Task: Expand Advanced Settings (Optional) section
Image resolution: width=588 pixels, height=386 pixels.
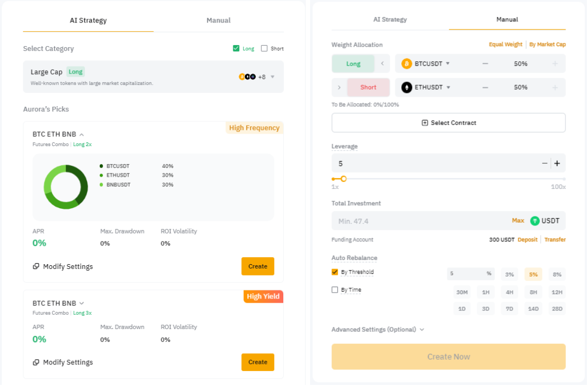Action: (378, 330)
